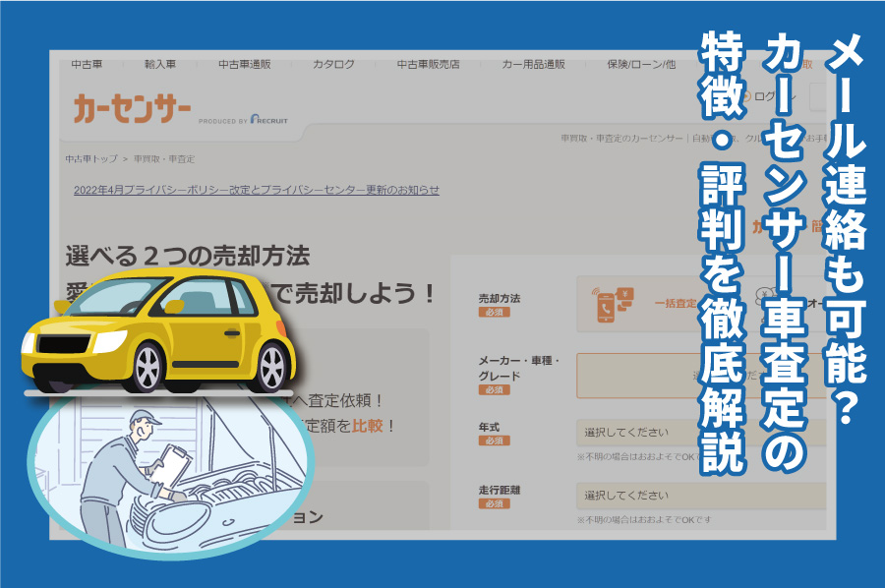This screenshot has width=885, height=588.
Task: Open the 輸入車 navigation item
Action: coord(160,65)
